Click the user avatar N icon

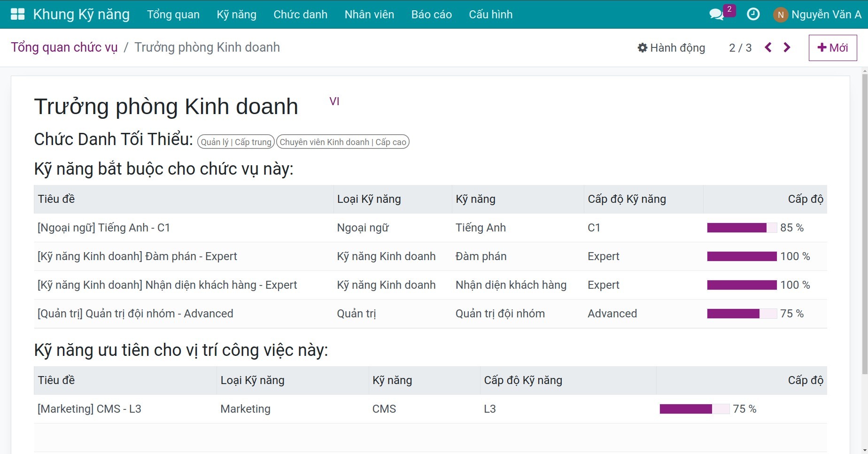[780, 15]
